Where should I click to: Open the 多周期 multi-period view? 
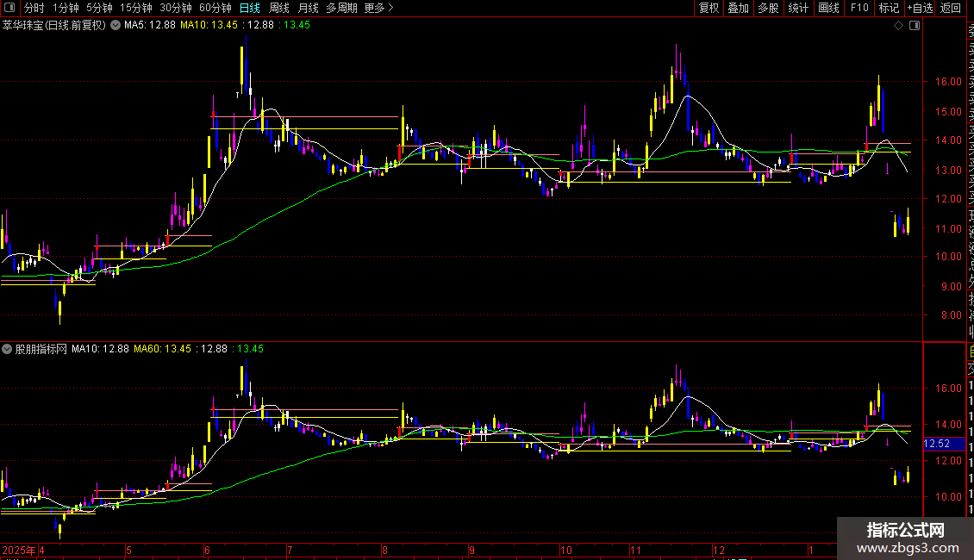341,8
